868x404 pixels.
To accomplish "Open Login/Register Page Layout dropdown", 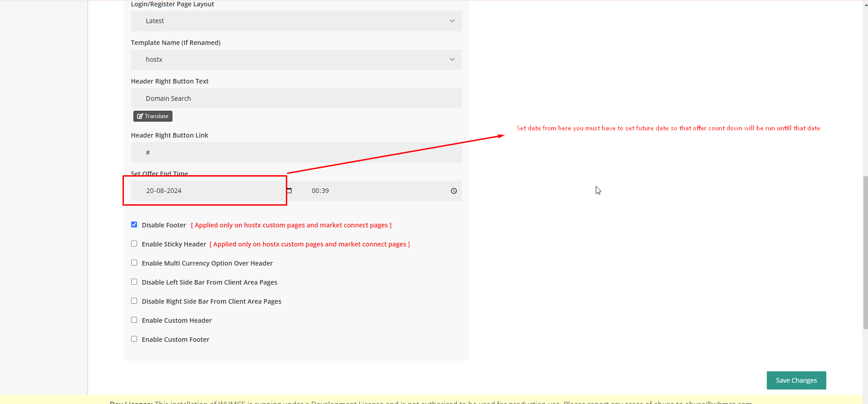I will coord(296,21).
